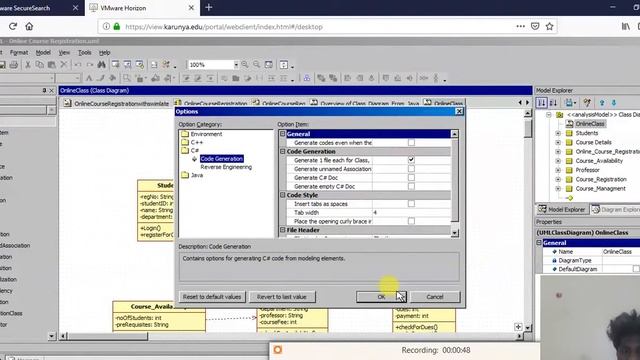Select the Environment option category
The image size is (640, 360).
207,134
